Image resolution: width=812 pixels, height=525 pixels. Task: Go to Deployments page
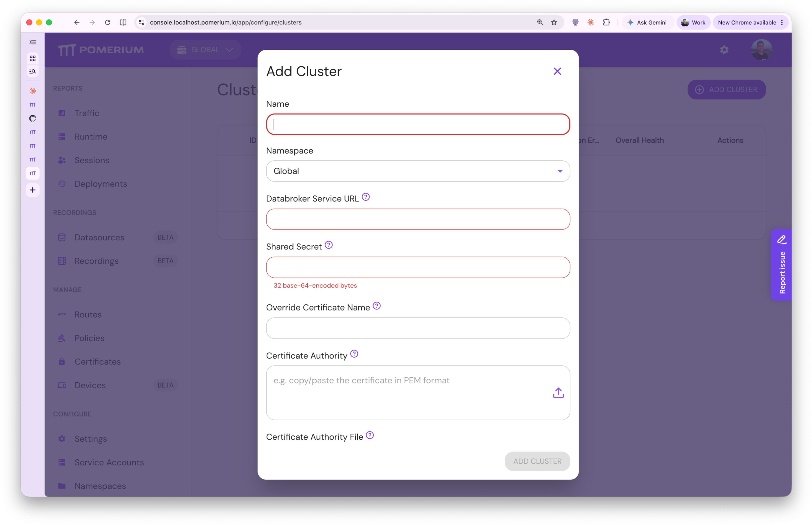click(x=100, y=184)
